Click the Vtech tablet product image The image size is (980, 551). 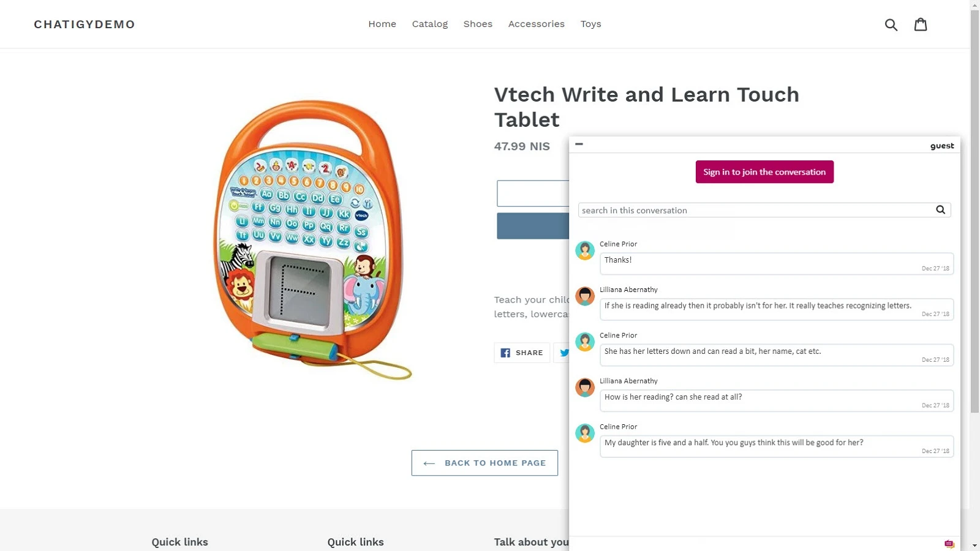tap(312, 239)
